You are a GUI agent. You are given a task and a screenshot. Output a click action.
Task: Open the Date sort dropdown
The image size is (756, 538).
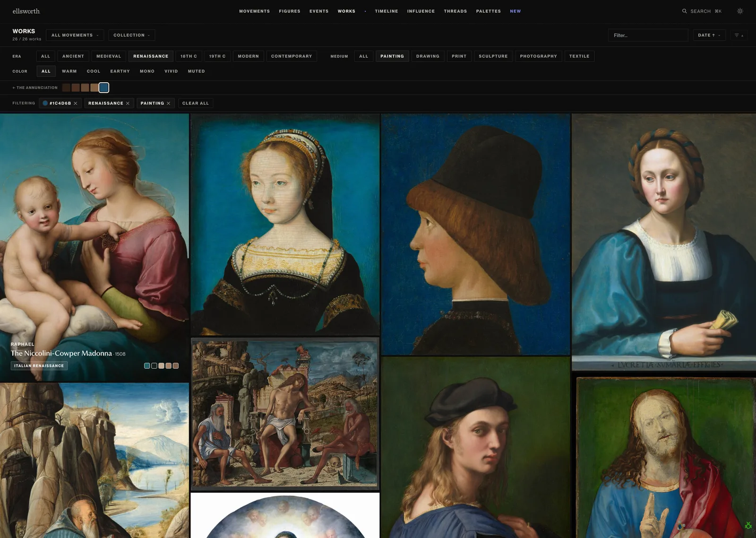pyautogui.click(x=709, y=35)
